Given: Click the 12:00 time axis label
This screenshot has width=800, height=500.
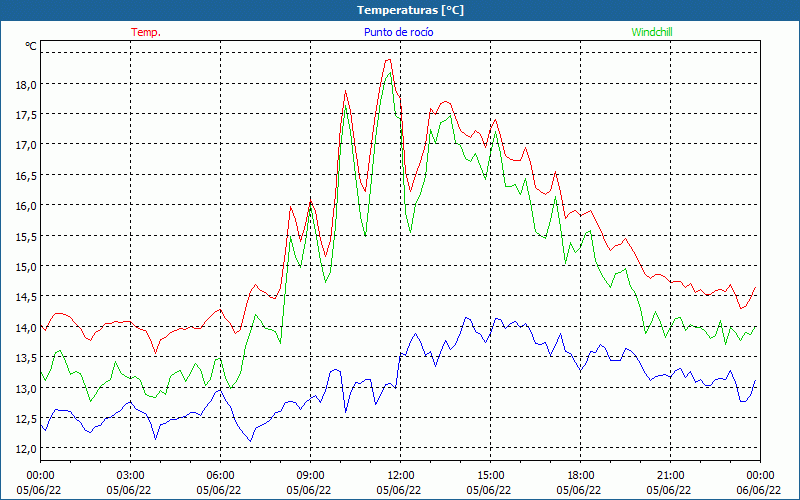Looking at the screenshot, I should (x=401, y=476).
